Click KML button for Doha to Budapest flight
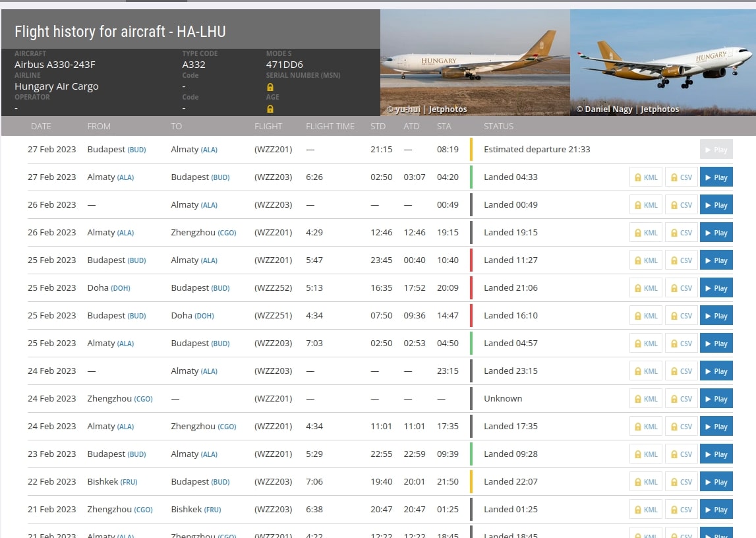This screenshot has height=538, width=756. 645,288
